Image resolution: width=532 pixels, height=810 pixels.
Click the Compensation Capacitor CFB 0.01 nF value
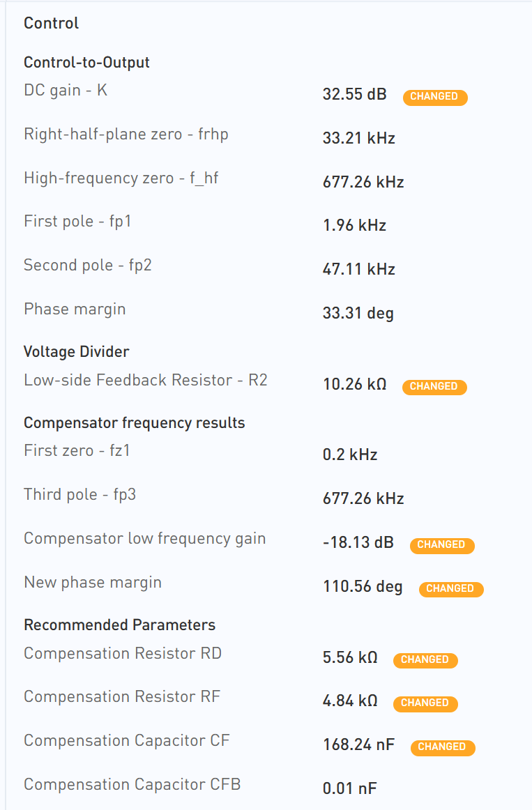click(349, 788)
